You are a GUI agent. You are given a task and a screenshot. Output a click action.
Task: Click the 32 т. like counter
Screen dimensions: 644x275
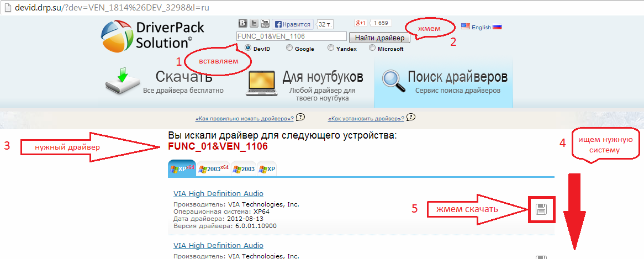325,25
